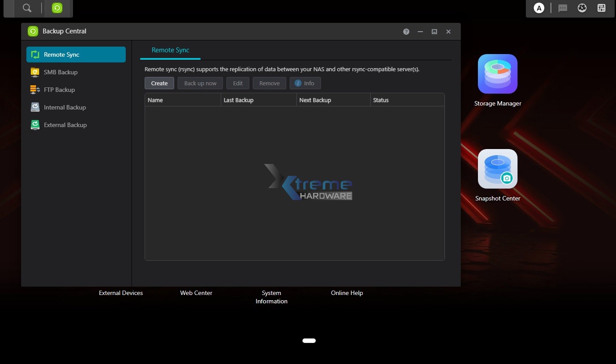The width and height of the screenshot is (616, 364).
Task: Open the preferences sliders icon
Action: point(601,7)
